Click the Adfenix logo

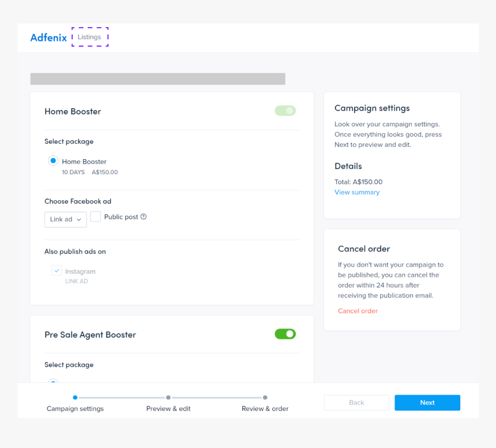pyautogui.click(x=48, y=38)
